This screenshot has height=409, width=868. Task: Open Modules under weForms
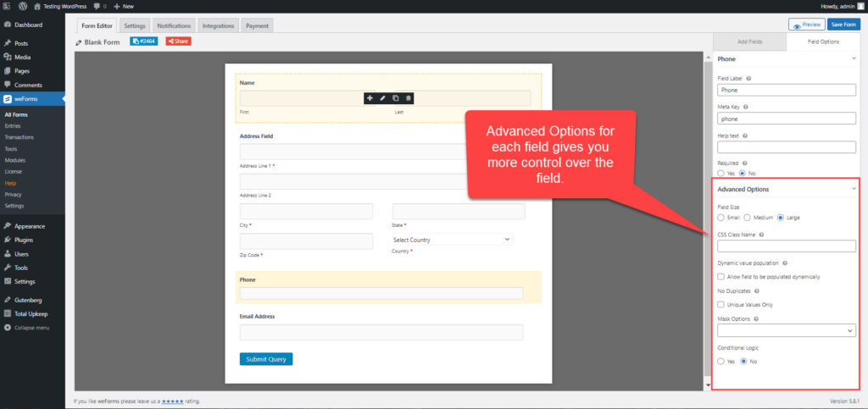click(x=15, y=160)
